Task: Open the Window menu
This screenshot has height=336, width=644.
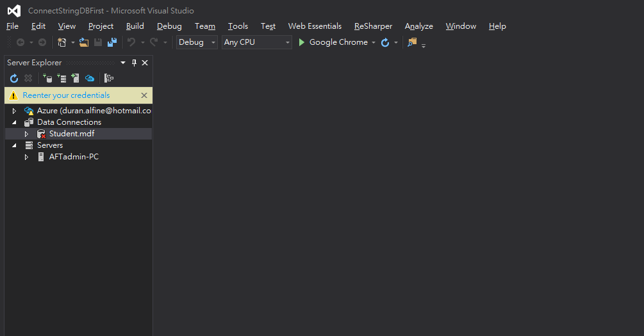Action: click(x=461, y=26)
